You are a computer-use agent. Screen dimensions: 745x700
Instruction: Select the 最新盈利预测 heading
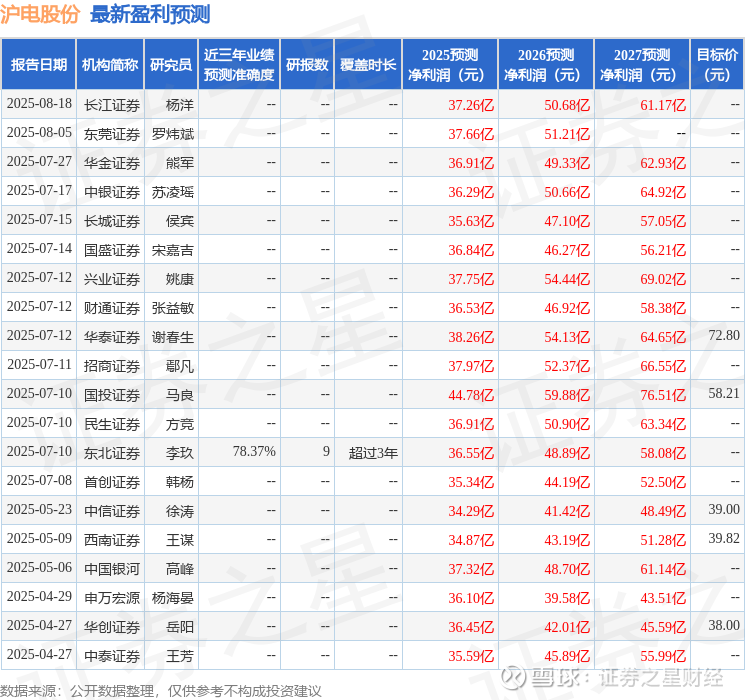(150, 14)
